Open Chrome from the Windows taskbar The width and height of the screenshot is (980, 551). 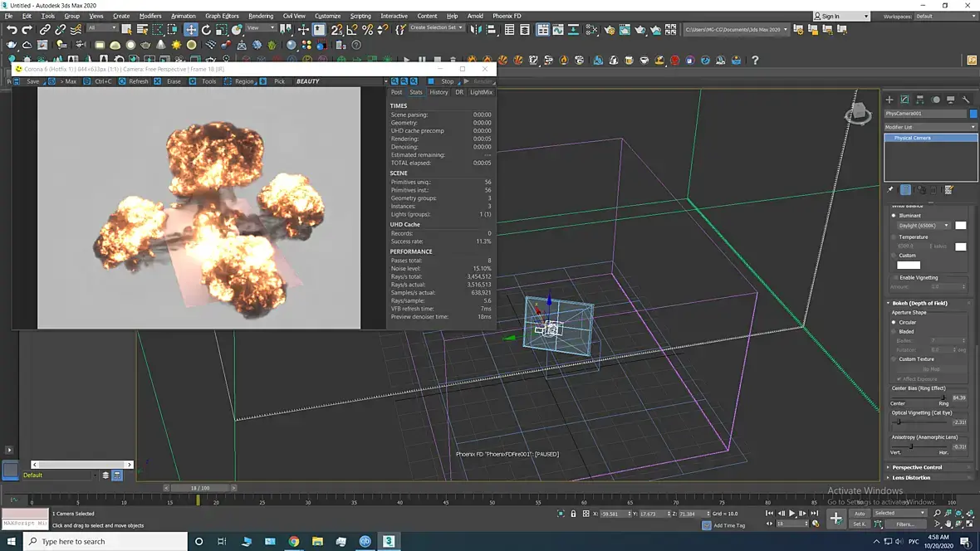[x=293, y=541]
